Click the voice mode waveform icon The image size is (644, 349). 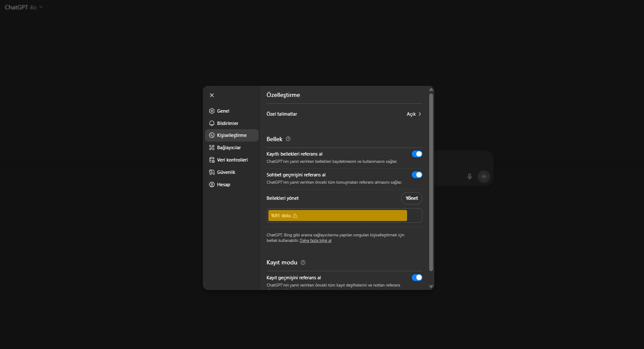coord(484,176)
